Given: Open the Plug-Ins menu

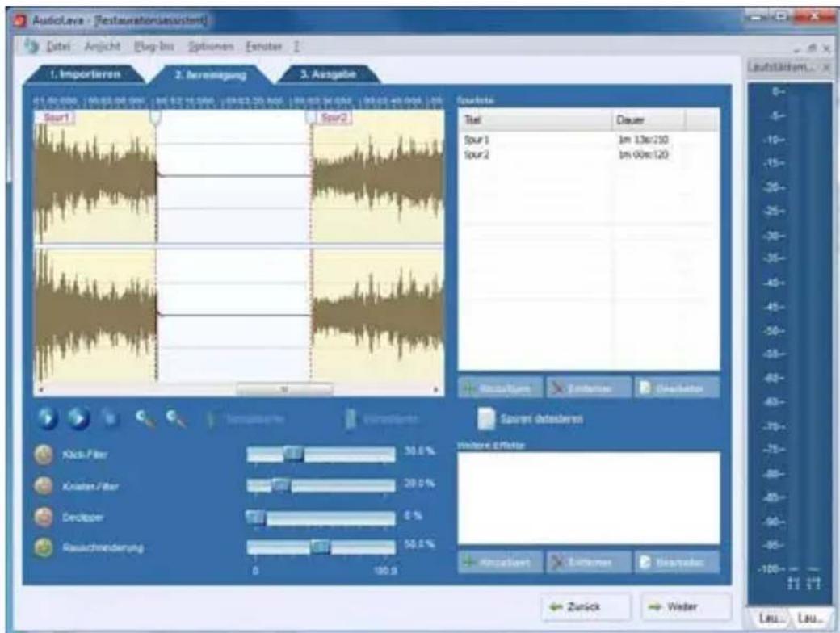Looking at the screenshot, I should coord(153,47).
